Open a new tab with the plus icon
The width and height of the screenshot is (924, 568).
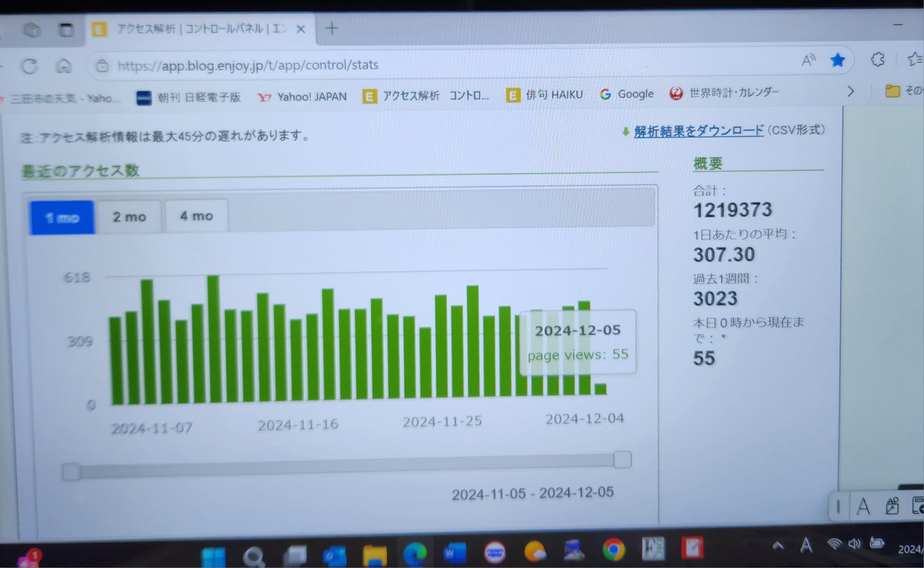coord(332,28)
